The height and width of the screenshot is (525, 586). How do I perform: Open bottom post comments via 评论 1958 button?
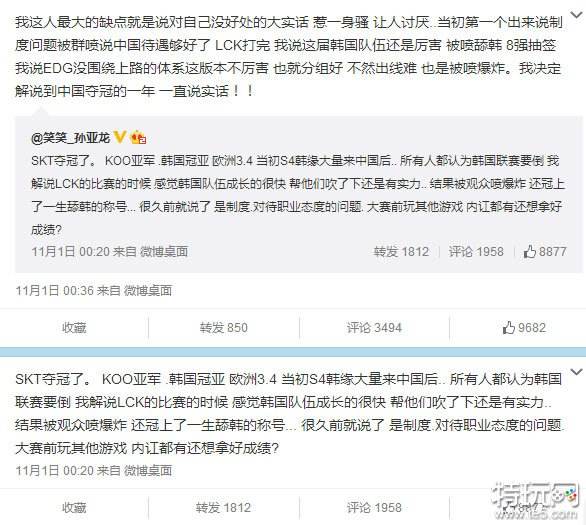point(374,507)
